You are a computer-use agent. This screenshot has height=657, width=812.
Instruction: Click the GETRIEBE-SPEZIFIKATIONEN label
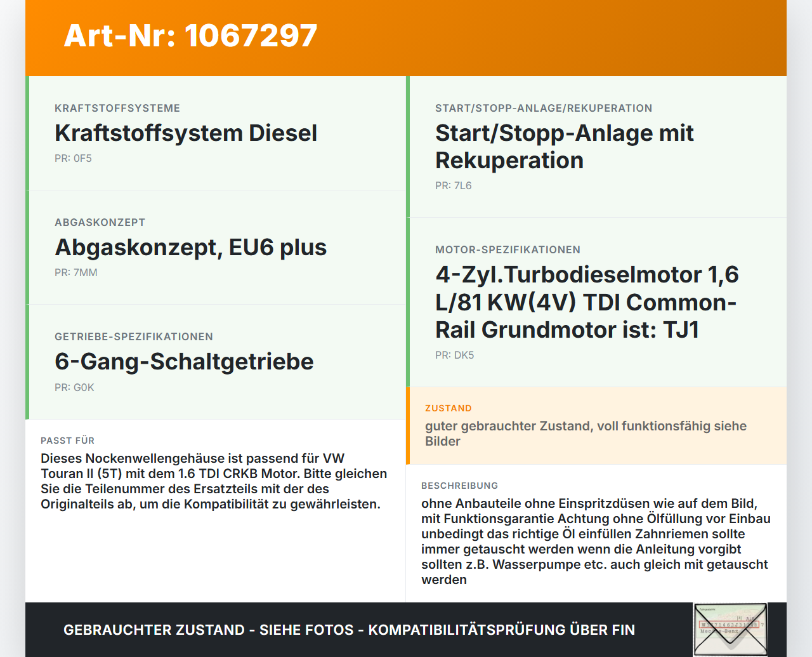pos(134,336)
